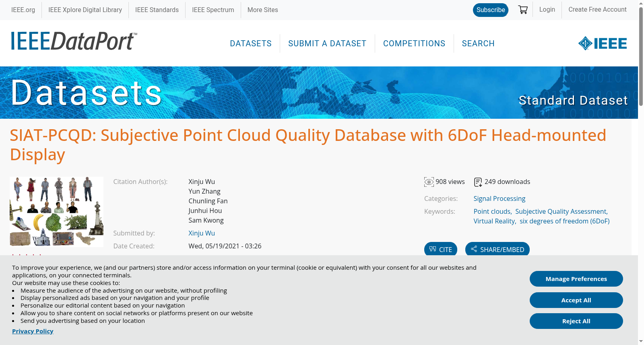Click the downloads document icon

478,182
